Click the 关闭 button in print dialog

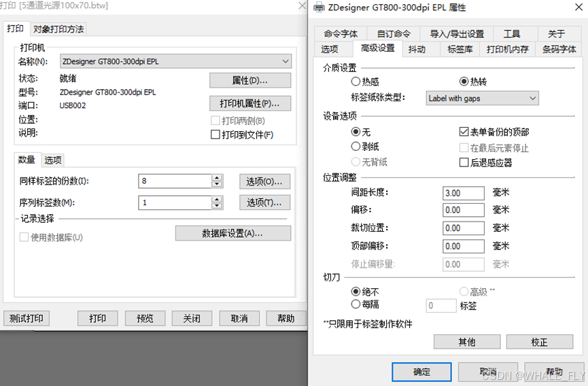(192, 319)
